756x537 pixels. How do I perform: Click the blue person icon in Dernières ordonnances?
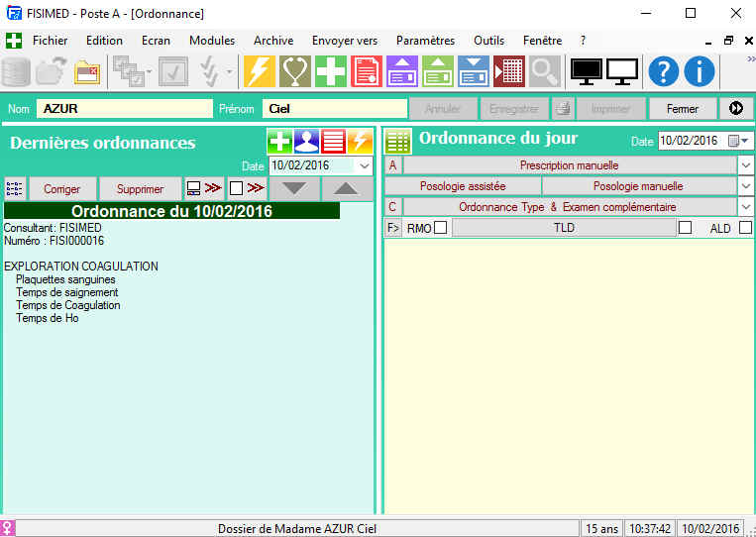pos(307,142)
